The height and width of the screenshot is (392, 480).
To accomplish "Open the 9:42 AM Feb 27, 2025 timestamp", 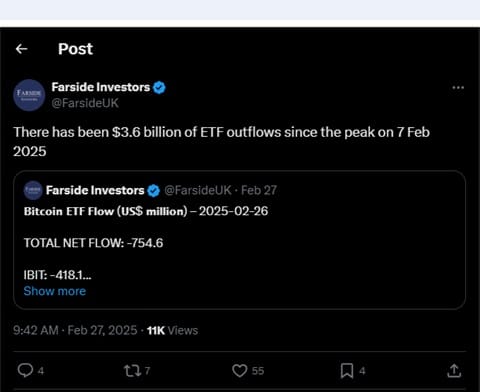I will pyautogui.click(x=75, y=330).
